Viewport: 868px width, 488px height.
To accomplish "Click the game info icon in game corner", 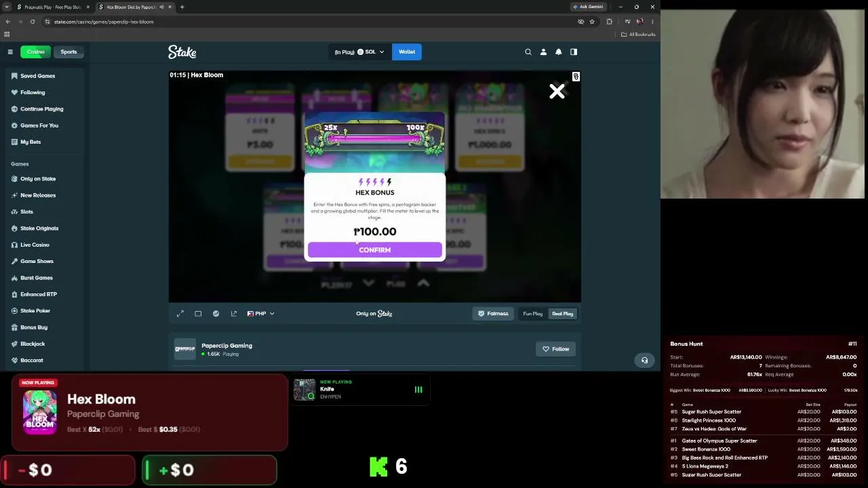I will click(576, 77).
